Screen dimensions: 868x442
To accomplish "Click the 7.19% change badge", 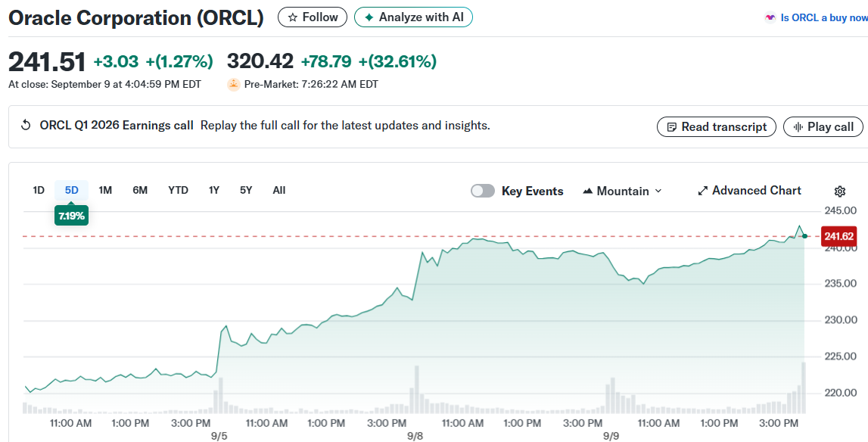I will (x=71, y=216).
